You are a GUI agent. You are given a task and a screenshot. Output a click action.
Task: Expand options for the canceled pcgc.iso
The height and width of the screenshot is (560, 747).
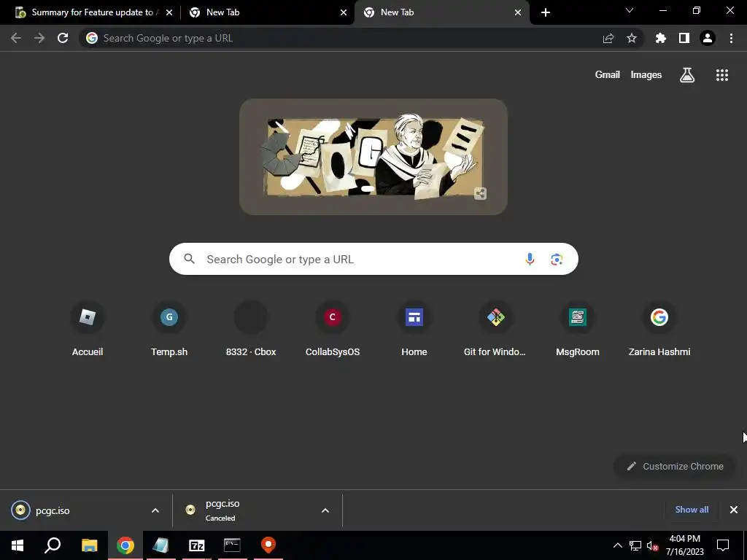[x=325, y=510]
